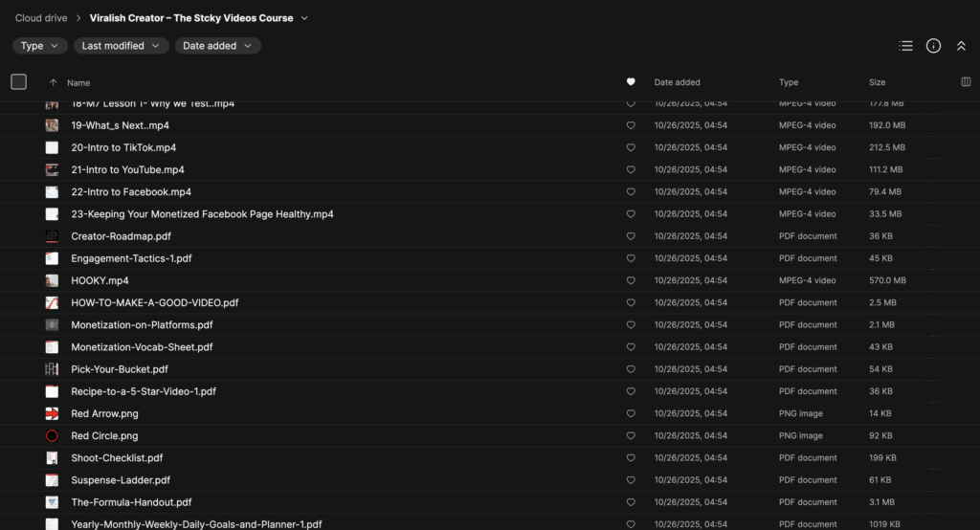Toggle the select all checkbox
980x530 pixels.
[x=19, y=82]
